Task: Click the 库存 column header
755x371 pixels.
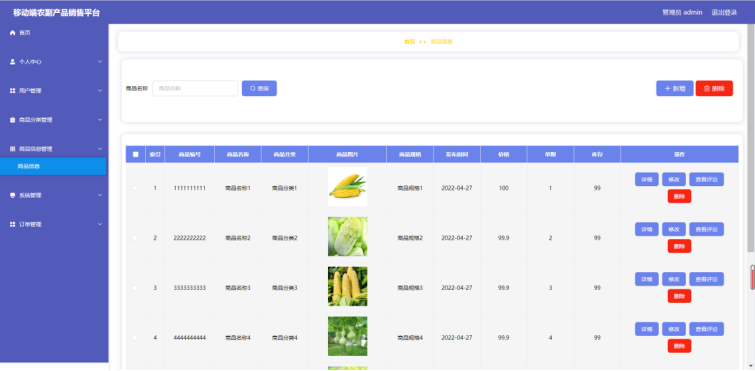Action: [597, 154]
